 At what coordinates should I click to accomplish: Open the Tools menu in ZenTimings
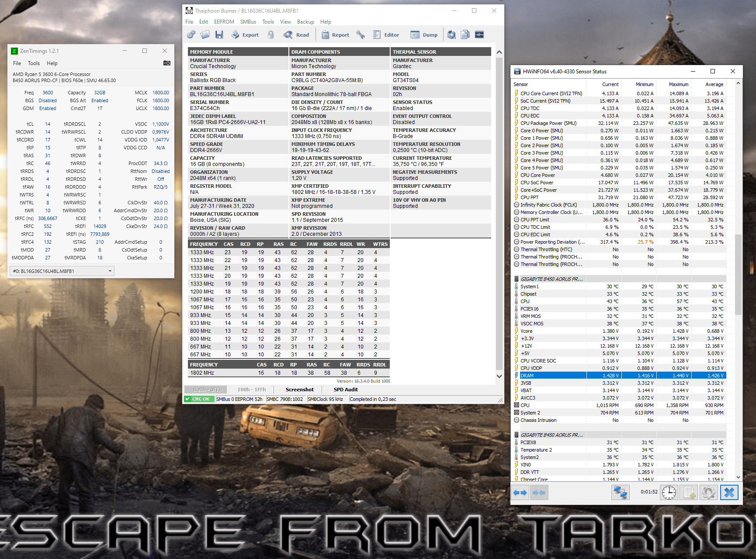pyautogui.click(x=34, y=63)
